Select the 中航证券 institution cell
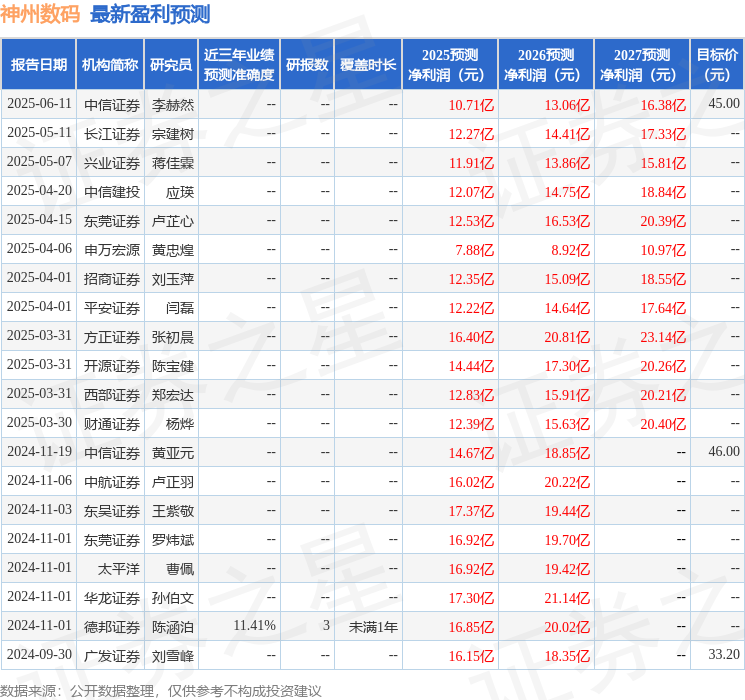Viewport: 745px width, 700px height. 112,482
